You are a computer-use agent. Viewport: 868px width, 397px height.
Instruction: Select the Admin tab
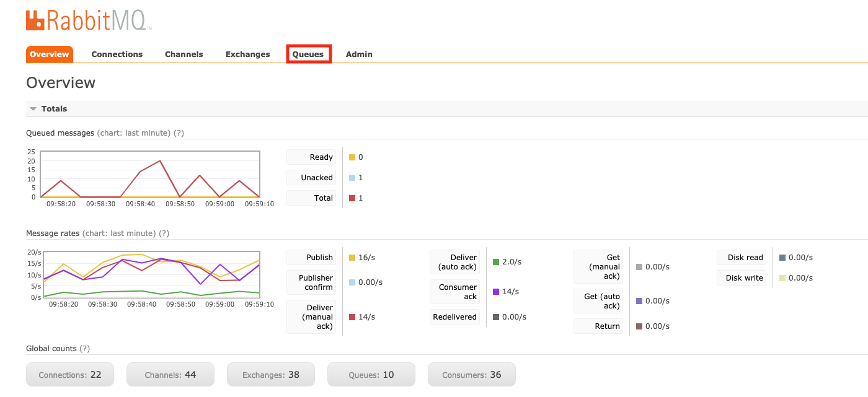pyautogui.click(x=359, y=54)
